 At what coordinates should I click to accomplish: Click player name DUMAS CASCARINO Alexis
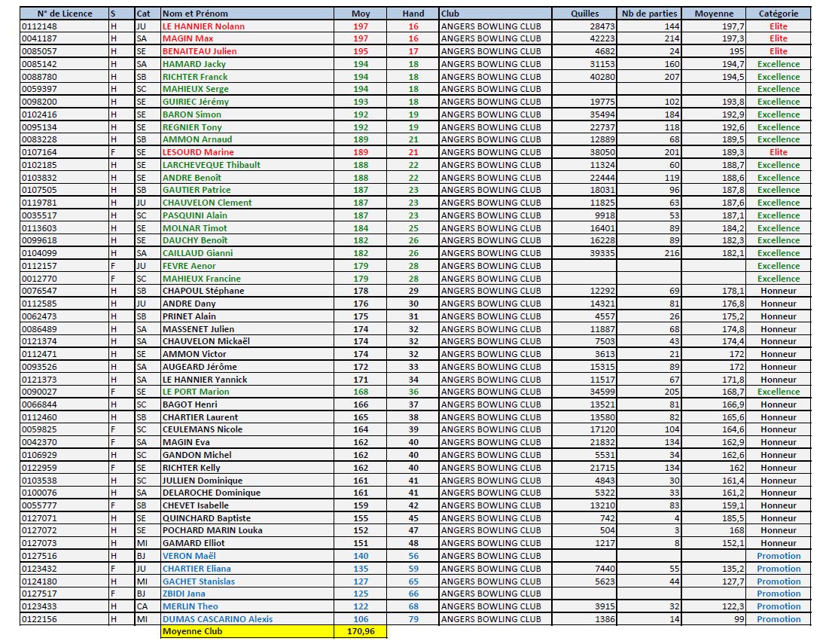tap(218, 619)
